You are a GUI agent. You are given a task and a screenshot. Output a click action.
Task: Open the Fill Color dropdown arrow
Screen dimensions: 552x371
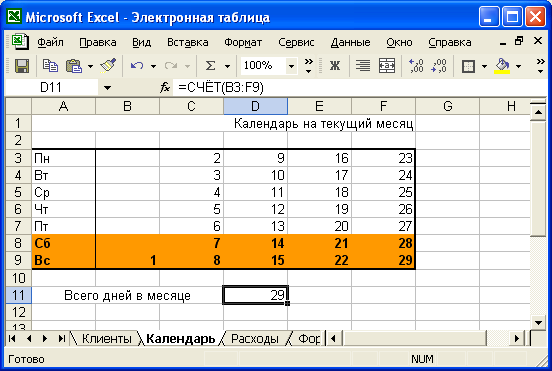(519, 66)
